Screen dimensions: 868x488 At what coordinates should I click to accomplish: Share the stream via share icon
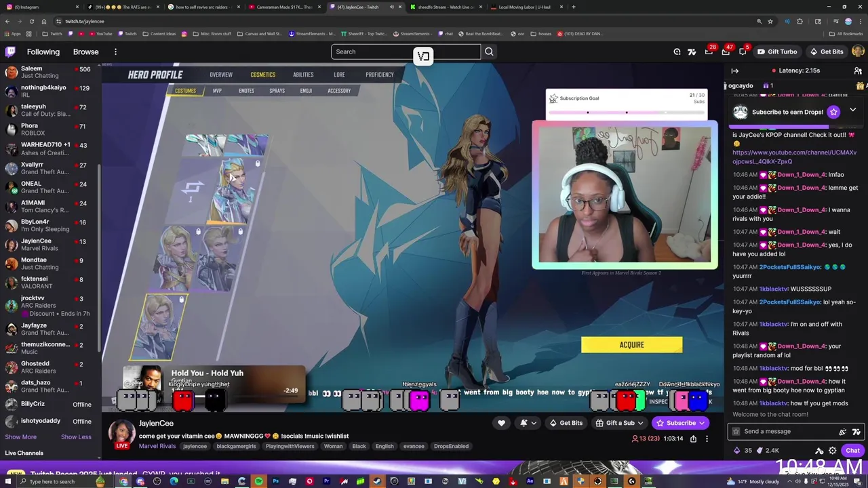693,439
